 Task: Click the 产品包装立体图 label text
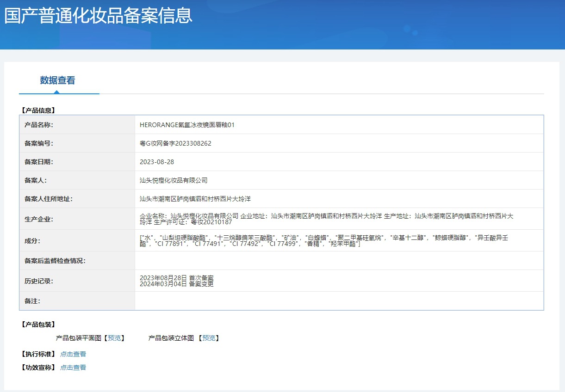(x=171, y=338)
